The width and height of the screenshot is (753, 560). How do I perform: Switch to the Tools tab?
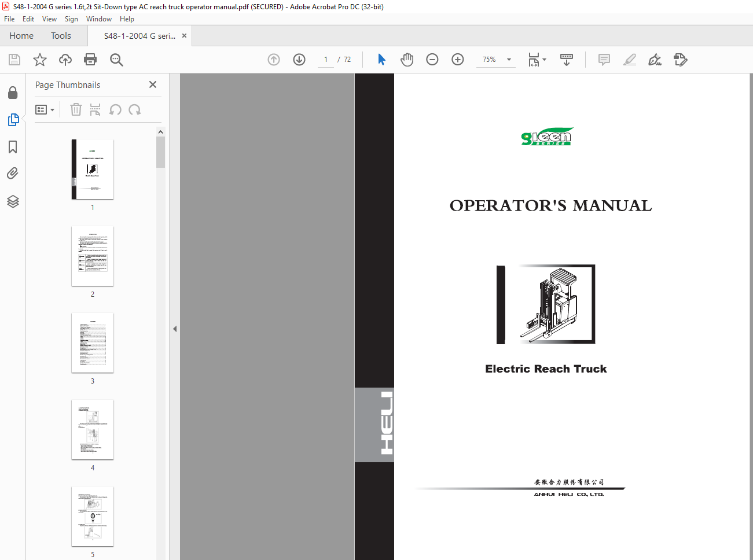coord(61,36)
